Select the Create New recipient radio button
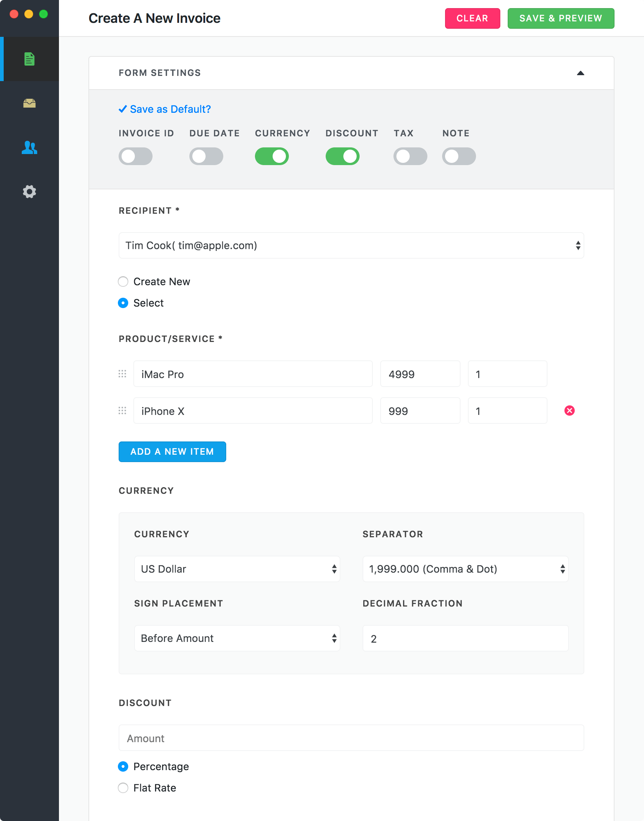 123,282
